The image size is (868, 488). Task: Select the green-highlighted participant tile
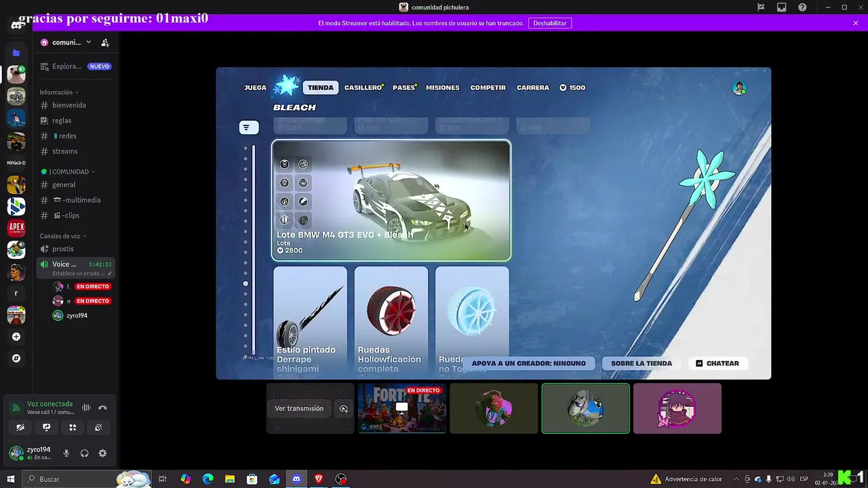click(585, 408)
